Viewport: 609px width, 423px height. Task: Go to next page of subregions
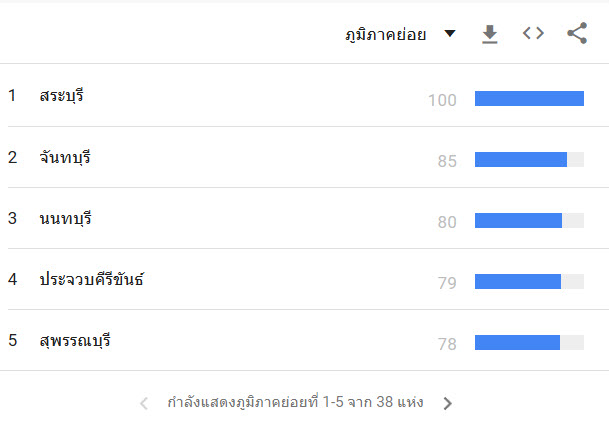tap(447, 403)
